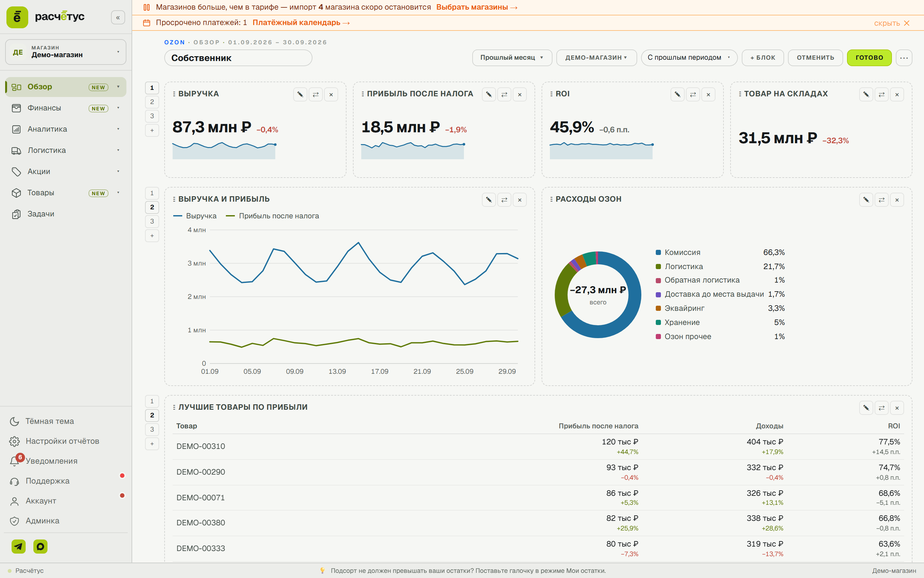924x578 pixels.
Task: Click the Хранение teal legend swatch
Action: (x=658, y=323)
